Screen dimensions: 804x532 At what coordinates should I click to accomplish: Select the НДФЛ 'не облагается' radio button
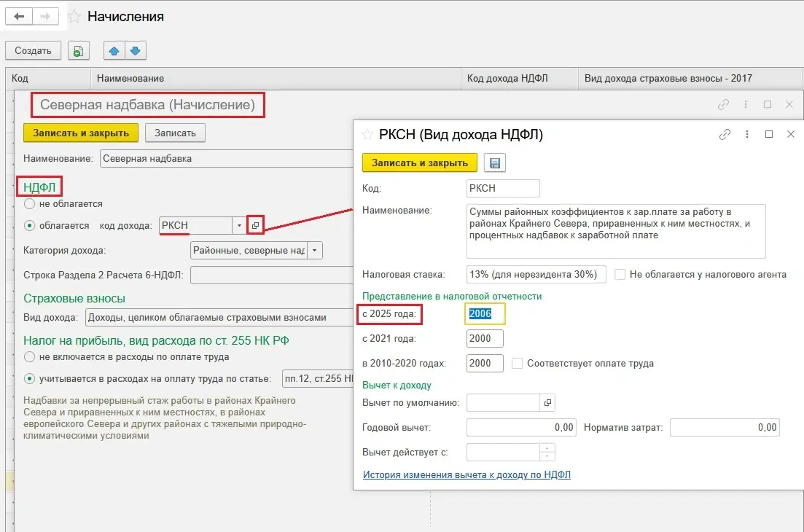point(29,204)
